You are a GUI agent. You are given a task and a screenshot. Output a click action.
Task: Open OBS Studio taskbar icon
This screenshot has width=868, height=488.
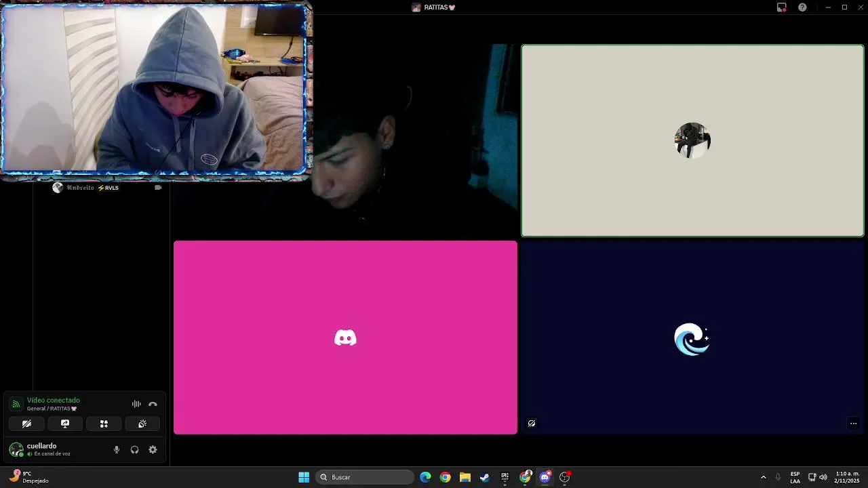tap(565, 477)
